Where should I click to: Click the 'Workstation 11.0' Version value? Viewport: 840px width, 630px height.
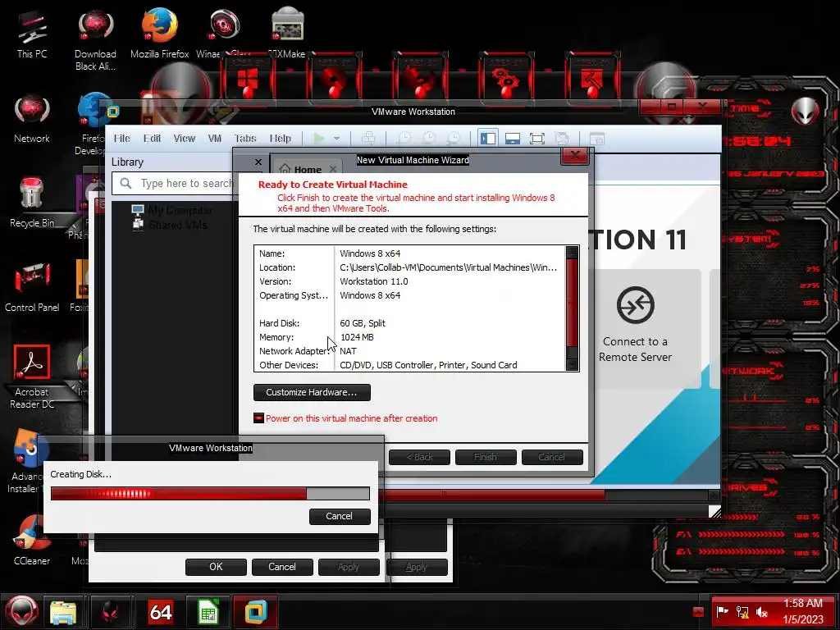click(x=374, y=281)
